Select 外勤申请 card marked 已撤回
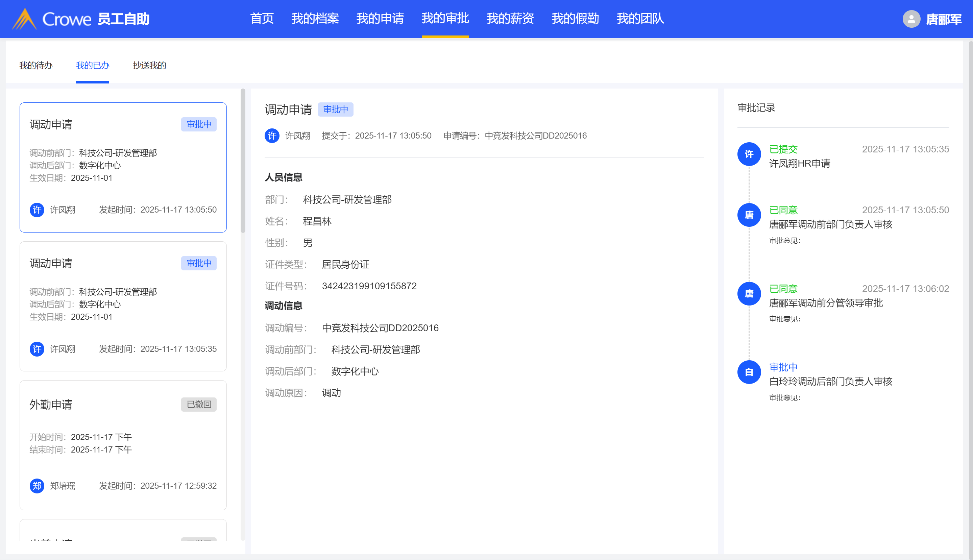973x560 pixels. [123, 445]
